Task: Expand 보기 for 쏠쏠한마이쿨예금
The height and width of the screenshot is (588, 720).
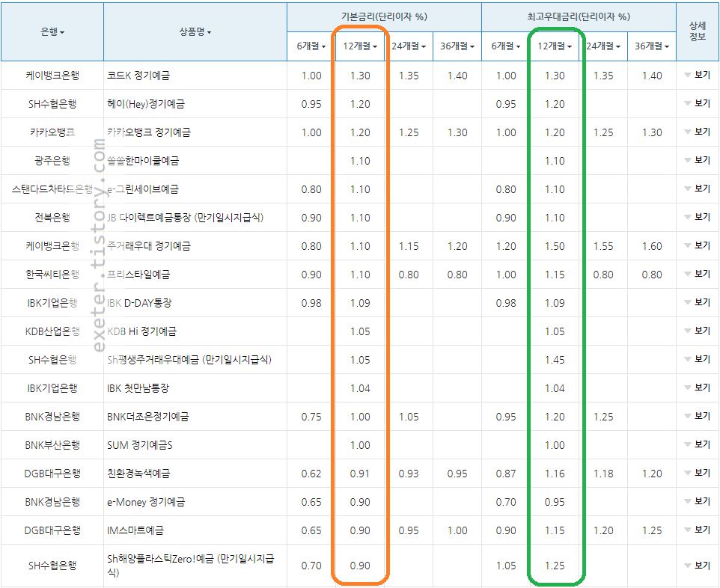Action: click(x=698, y=160)
